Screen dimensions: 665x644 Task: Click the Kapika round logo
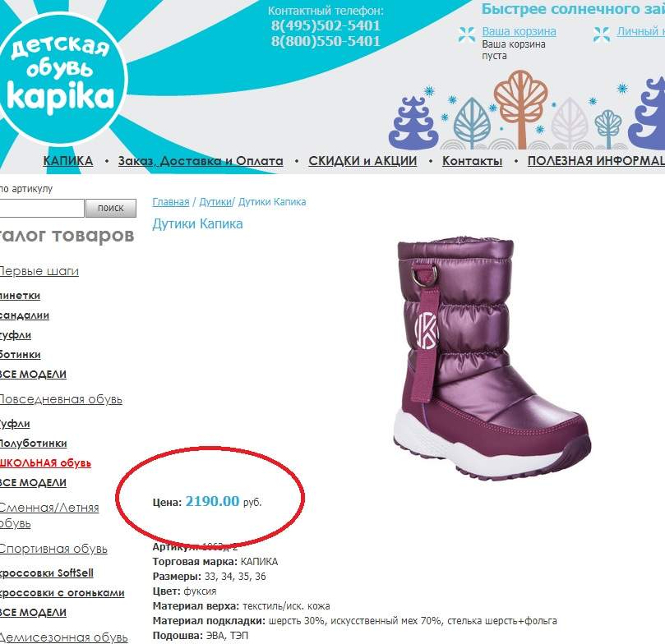click(61, 78)
